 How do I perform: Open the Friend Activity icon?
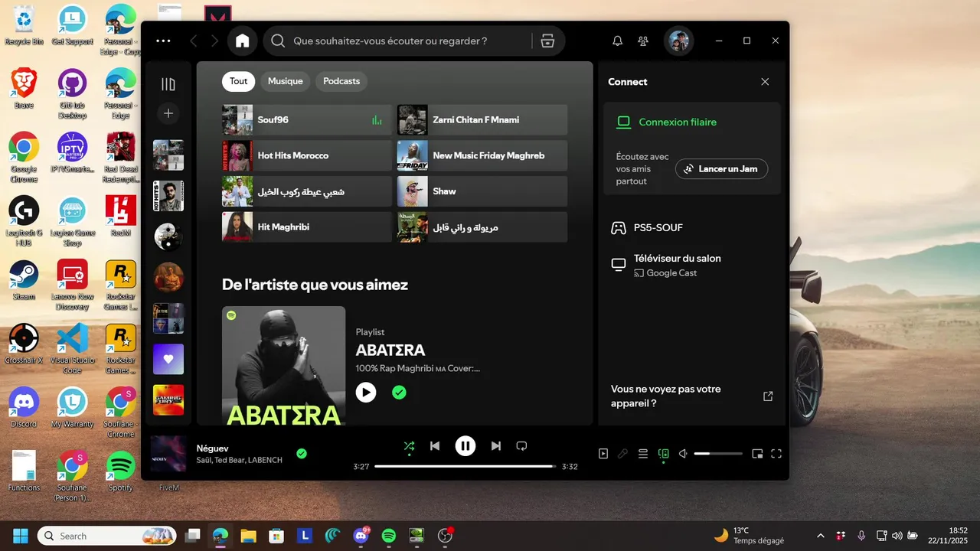[643, 41]
